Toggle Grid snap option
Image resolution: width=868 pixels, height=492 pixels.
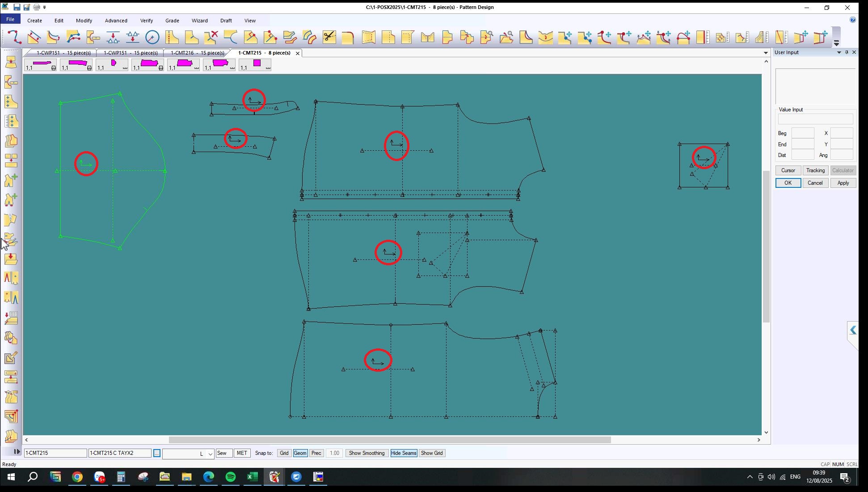[284, 453]
